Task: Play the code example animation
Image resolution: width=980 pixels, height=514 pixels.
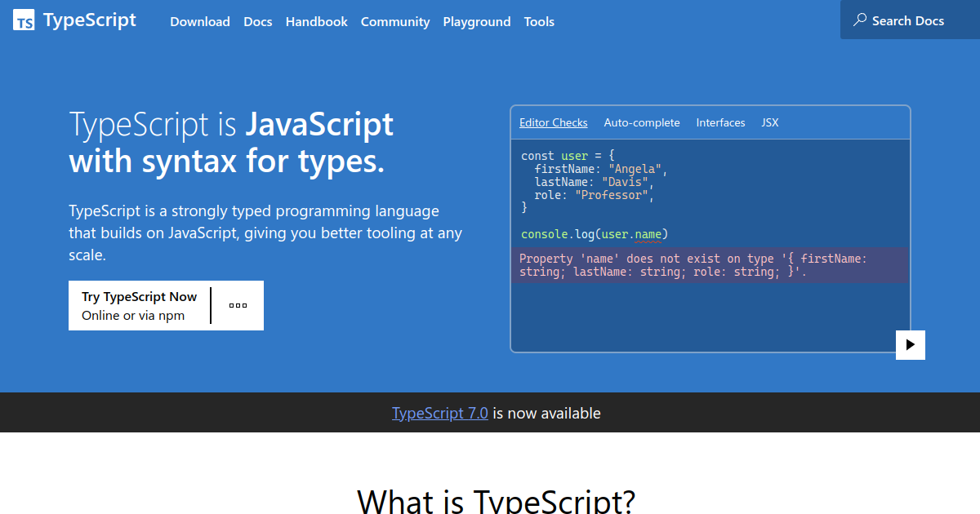Action: pyautogui.click(x=911, y=344)
